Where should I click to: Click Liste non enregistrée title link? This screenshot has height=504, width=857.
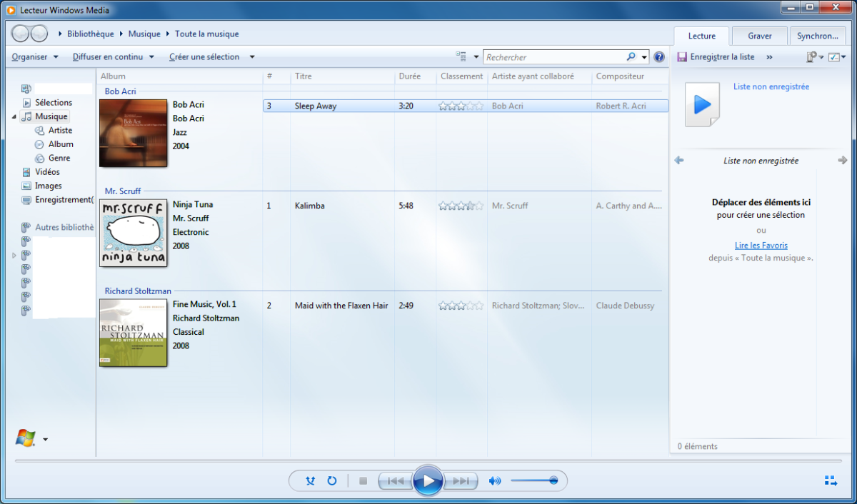tap(771, 86)
